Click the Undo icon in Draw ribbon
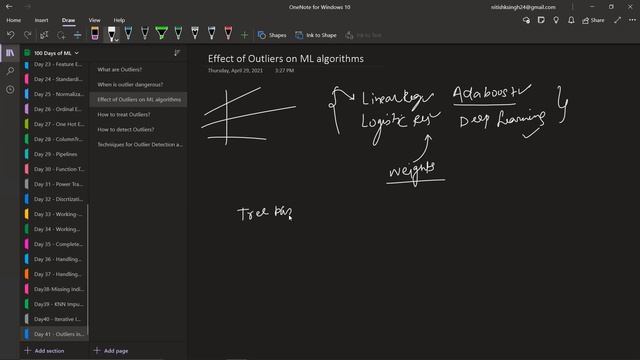Viewport: 640px width, 360px height. (x=11, y=35)
